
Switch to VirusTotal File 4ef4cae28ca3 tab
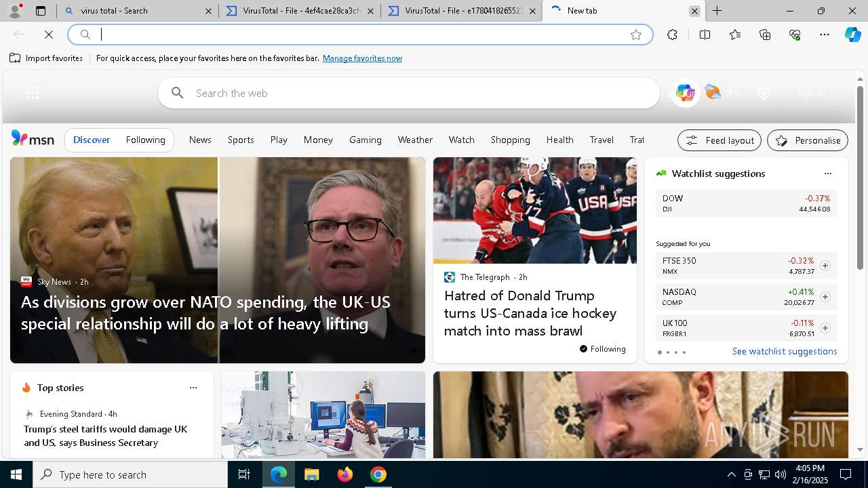[299, 11]
